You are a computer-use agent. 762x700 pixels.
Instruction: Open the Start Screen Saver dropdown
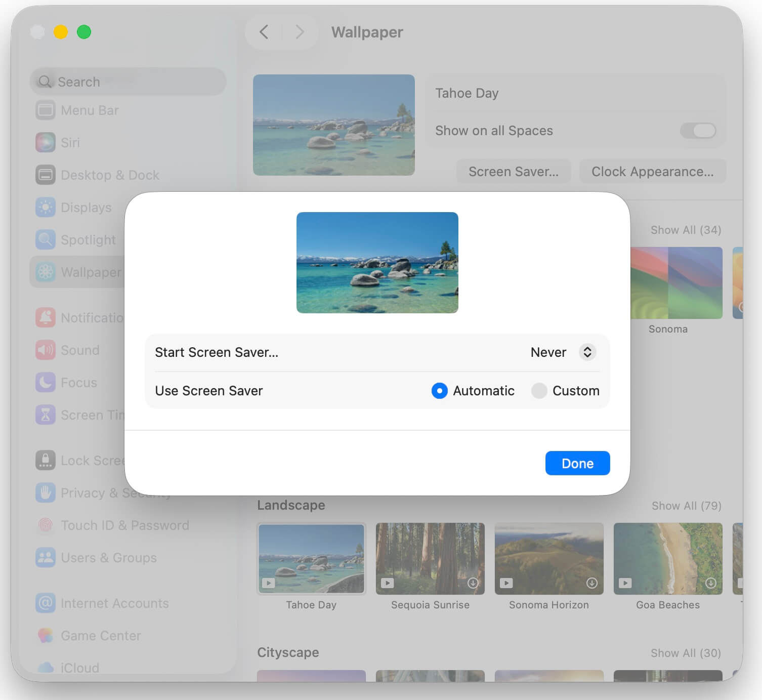(x=563, y=352)
